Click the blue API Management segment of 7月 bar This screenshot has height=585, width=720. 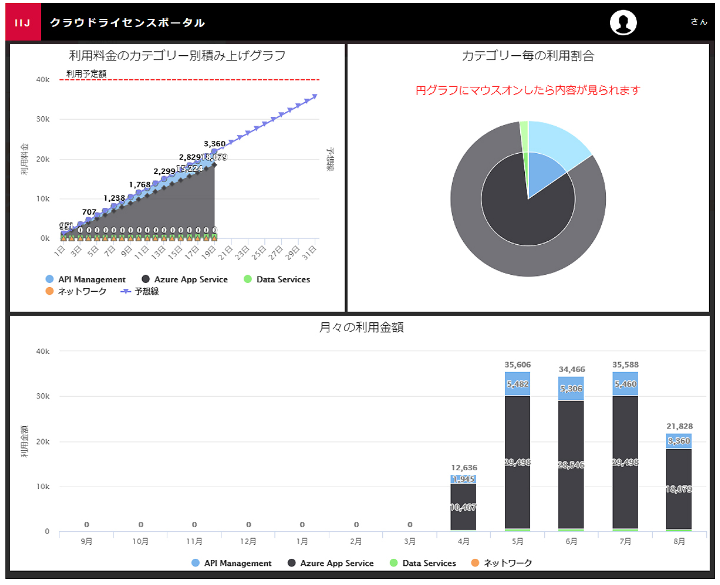(625, 383)
